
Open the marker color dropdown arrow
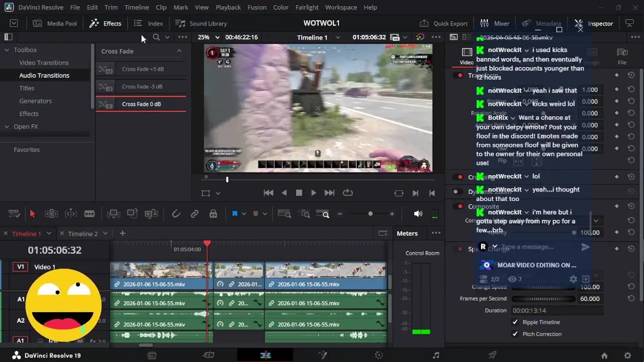[x=265, y=214]
